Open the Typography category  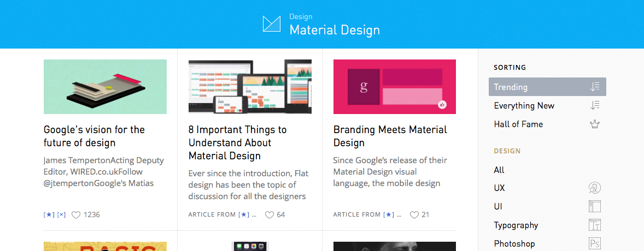516,225
